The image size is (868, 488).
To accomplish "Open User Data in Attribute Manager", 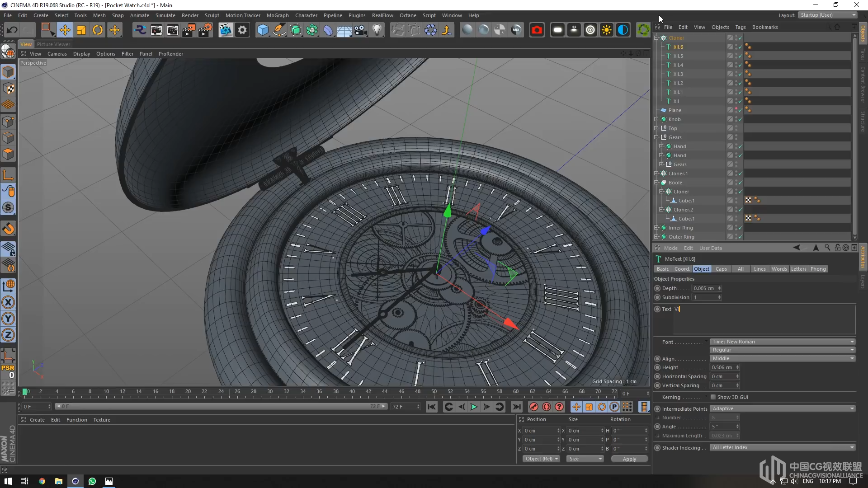I will click(x=710, y=248).
